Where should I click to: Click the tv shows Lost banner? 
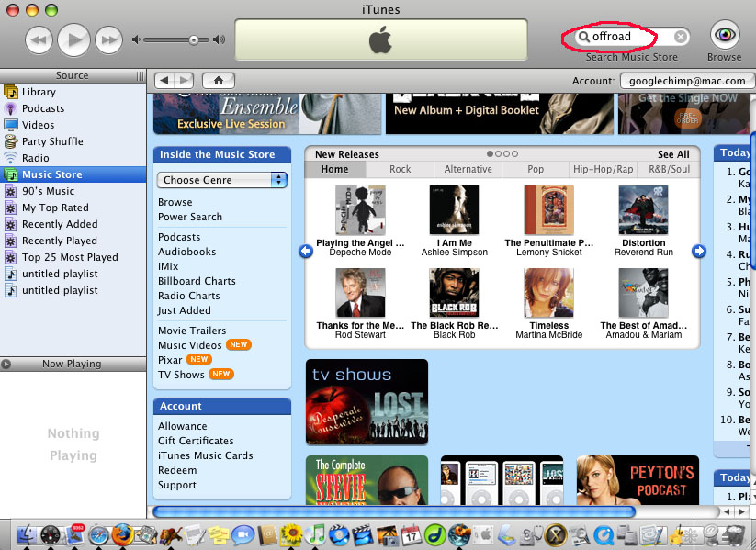click(x=367, y=402)
